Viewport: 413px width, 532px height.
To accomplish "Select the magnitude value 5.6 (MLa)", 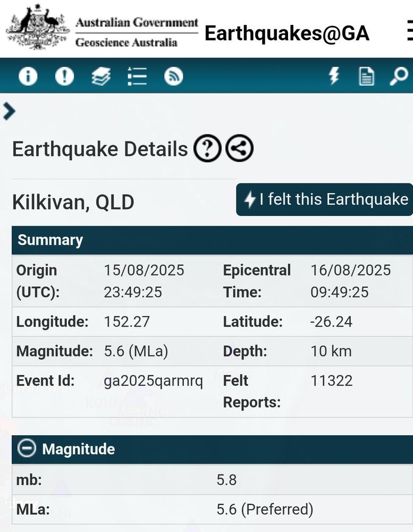I will point(136,351).
